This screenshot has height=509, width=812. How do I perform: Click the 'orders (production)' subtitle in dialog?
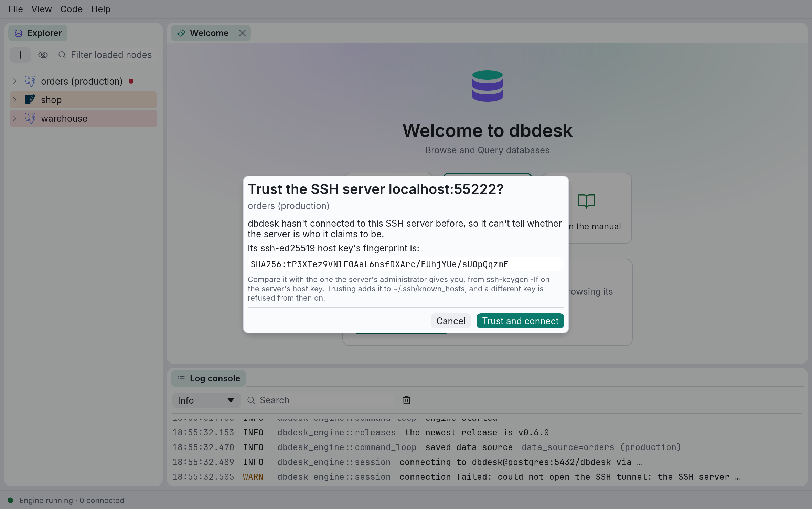[x=288, y=206]
